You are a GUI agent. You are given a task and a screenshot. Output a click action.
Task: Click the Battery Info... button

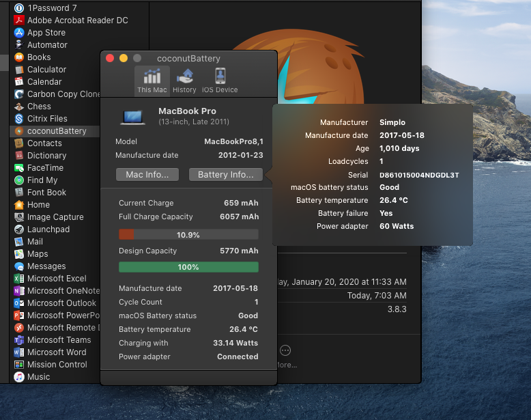tap(226, 175)
